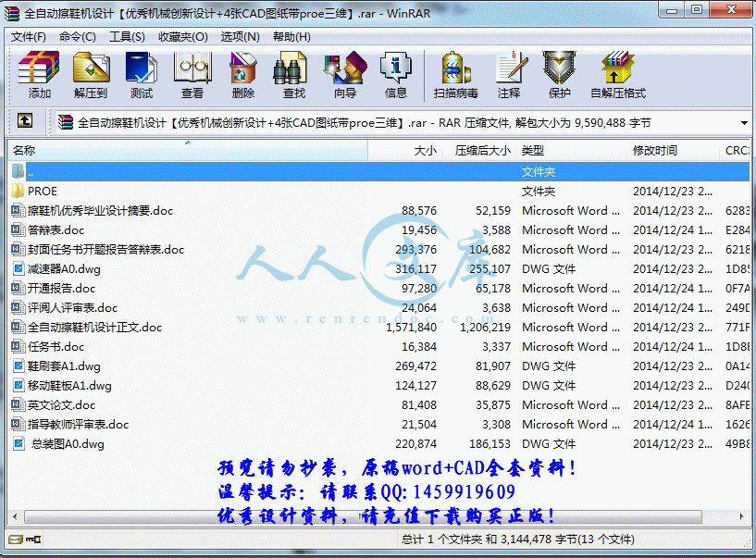Select file 任务书.doc
Image resolution: width=756 pixels, height=558 pixels.
point(56,347)
